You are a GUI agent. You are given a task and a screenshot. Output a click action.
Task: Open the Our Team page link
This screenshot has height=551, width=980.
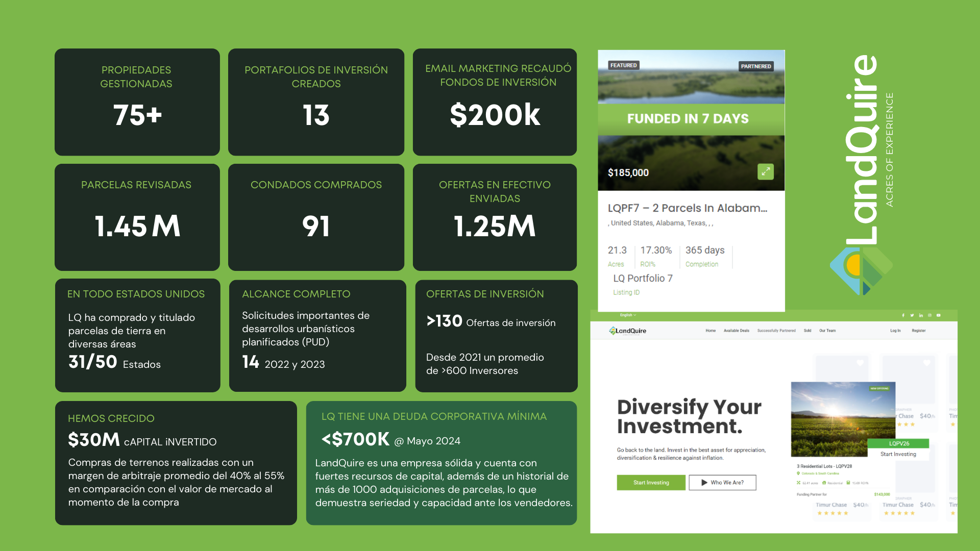click(827, 331)
